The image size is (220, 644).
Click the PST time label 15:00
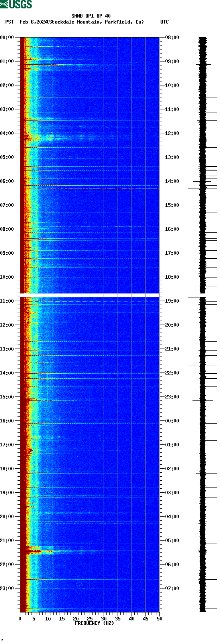(7, 397)
